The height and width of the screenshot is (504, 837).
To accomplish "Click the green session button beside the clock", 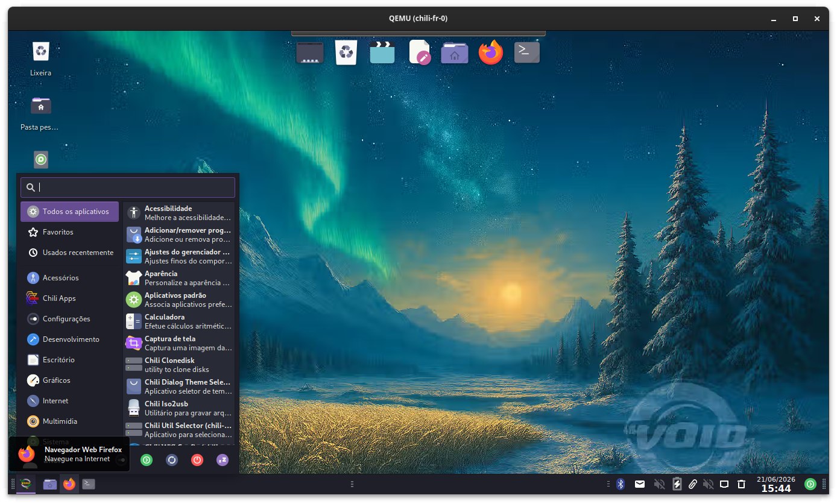I will click(811, 484).
